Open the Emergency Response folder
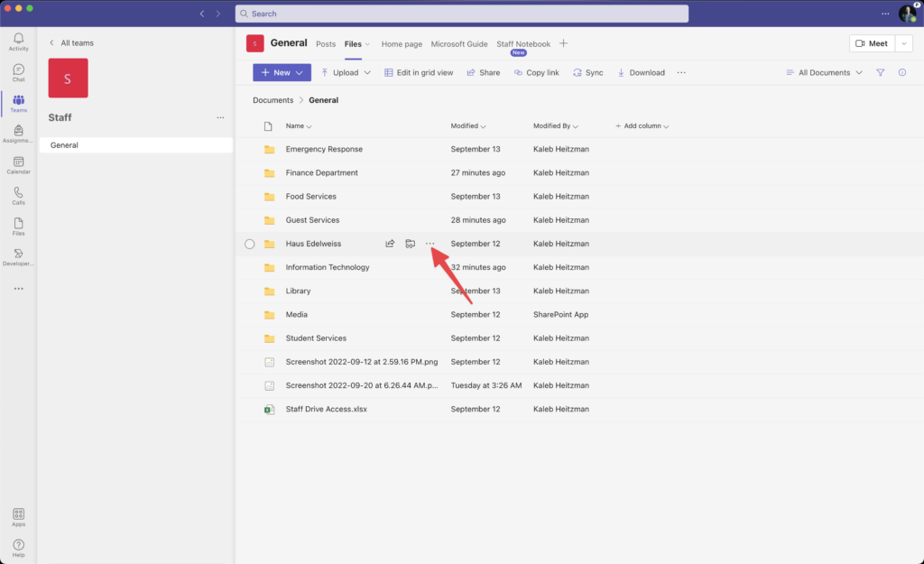Viewport: 924px width, 564px height. pyautogui.click(x=324, y=149)
